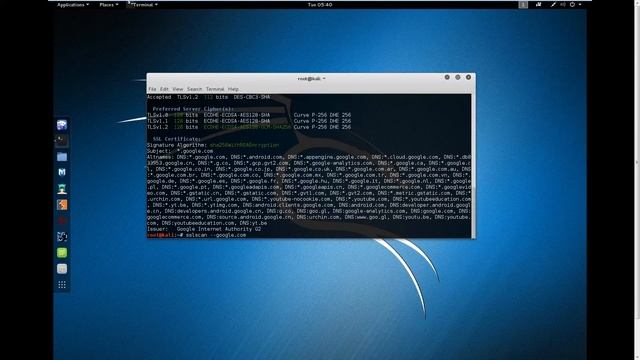The image size is (640, 360).
Task: Close the terminal window
Action: (468, 77)
